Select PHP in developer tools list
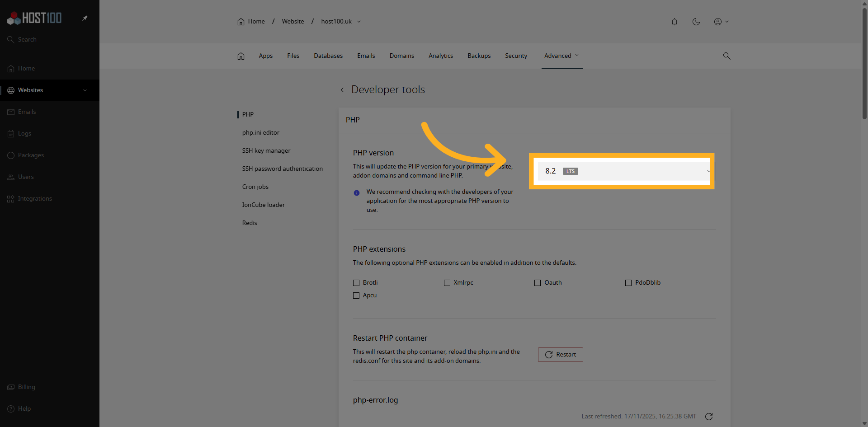868x427 pixels. (x=248, y=114)
